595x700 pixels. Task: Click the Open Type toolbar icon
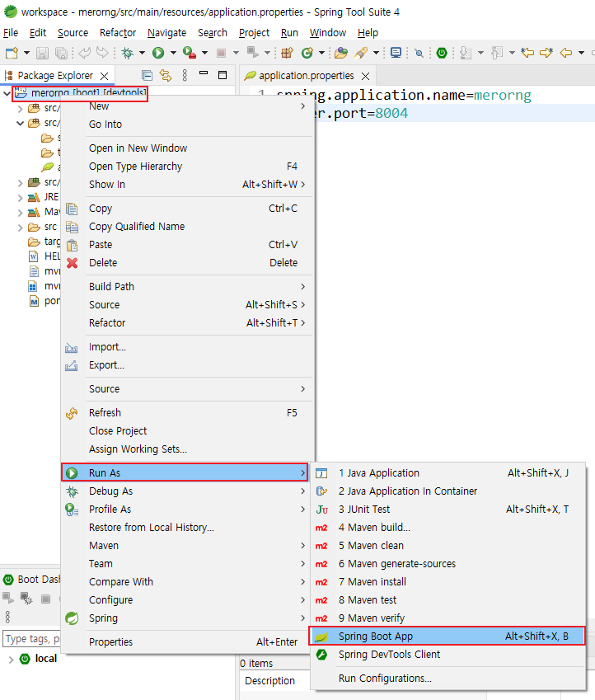tap(341, 53)
